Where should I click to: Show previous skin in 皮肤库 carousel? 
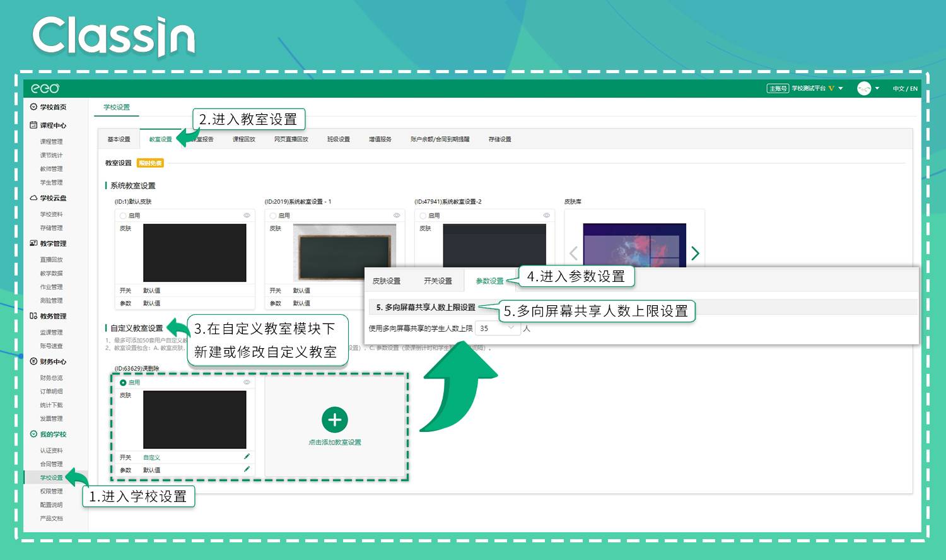coord(573,253)
